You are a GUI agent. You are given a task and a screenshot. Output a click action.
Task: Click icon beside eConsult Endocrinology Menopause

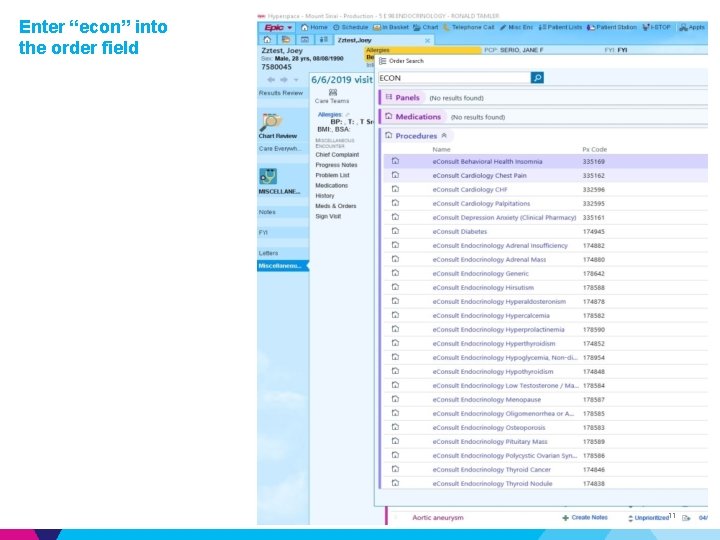coord(395,399)
